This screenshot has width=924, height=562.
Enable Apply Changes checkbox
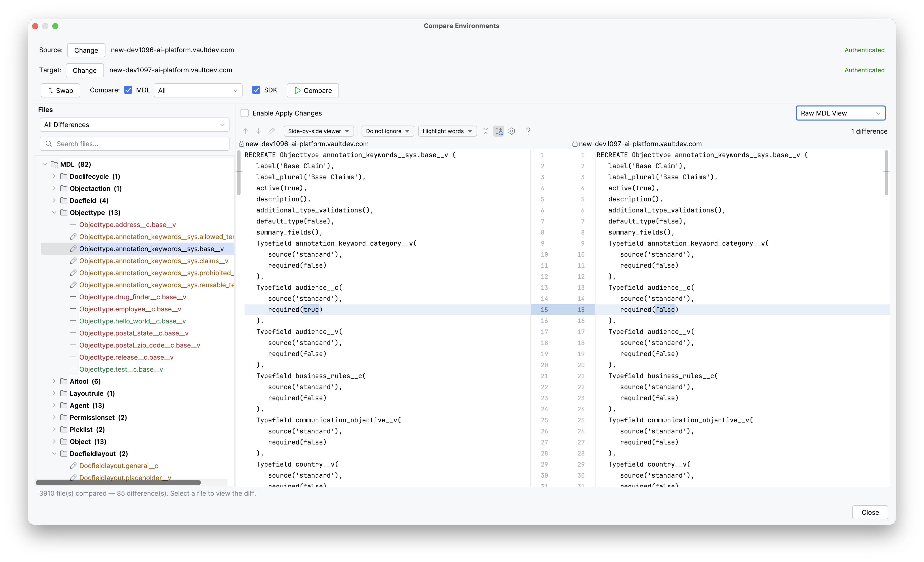click(x=245, y=113)
